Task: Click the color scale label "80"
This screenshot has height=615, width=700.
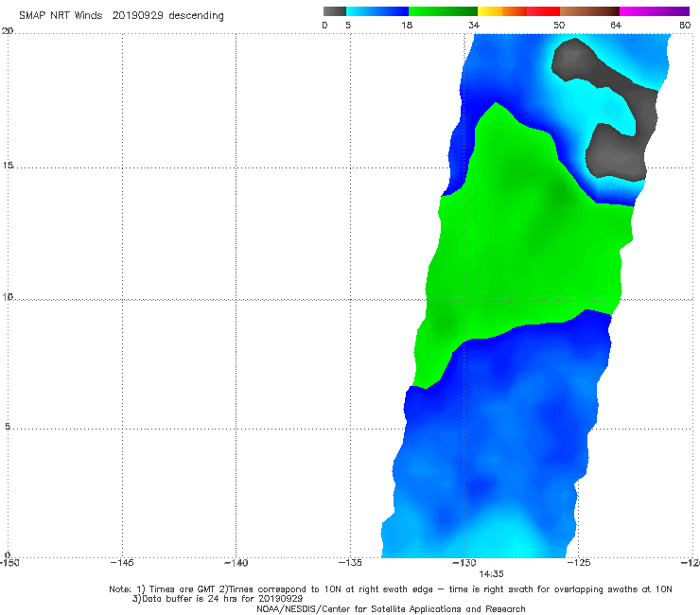Action: point(685,26)
